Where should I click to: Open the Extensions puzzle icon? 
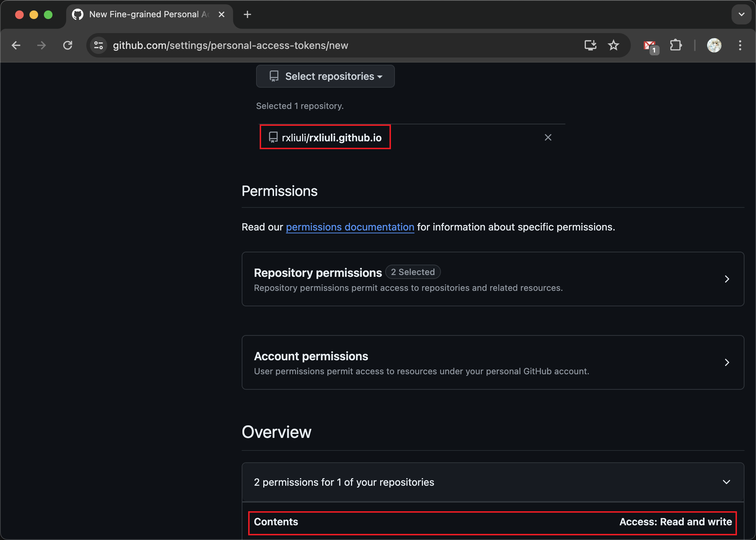coord(676,45)
